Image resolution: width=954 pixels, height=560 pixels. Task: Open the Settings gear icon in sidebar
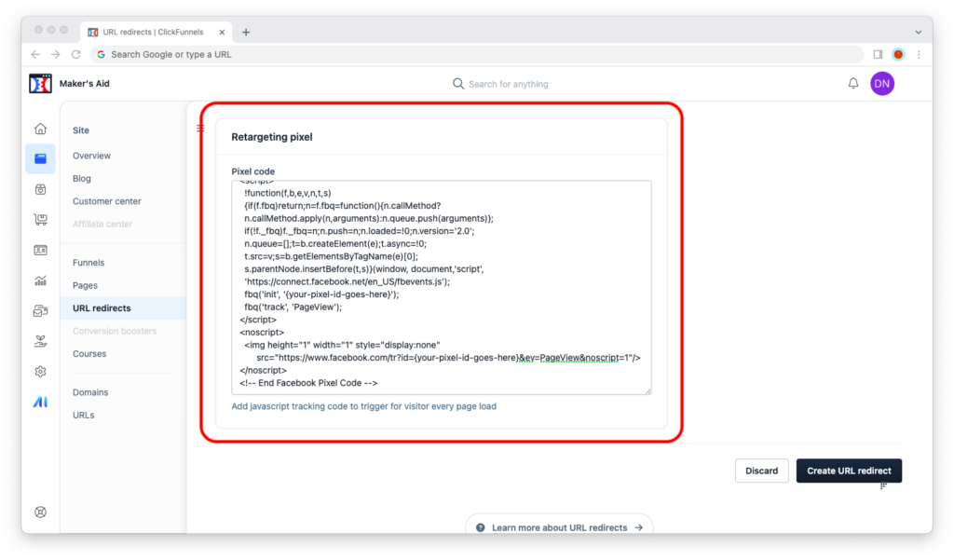coord(40,371)
